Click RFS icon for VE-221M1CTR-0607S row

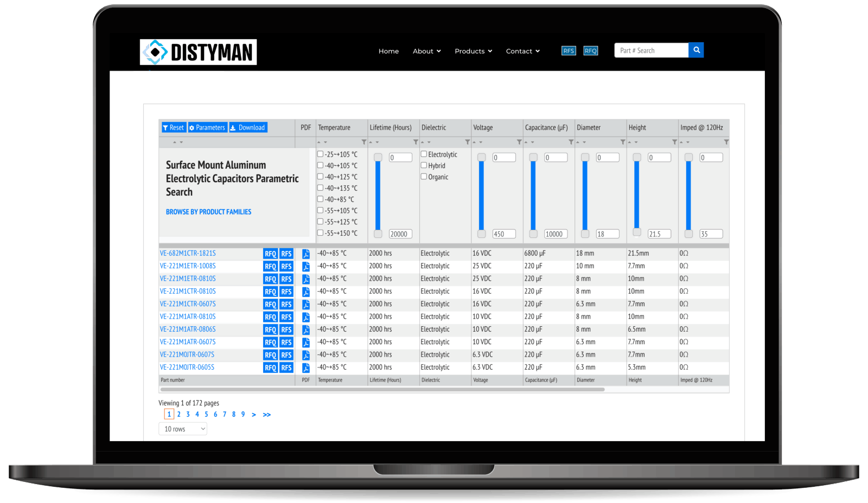coord(286,305)
